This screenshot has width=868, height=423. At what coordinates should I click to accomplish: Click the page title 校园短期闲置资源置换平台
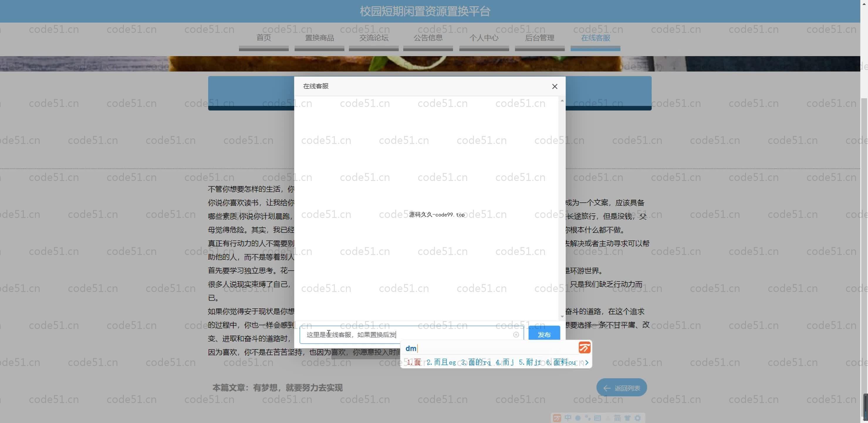(x=425, y=11)
